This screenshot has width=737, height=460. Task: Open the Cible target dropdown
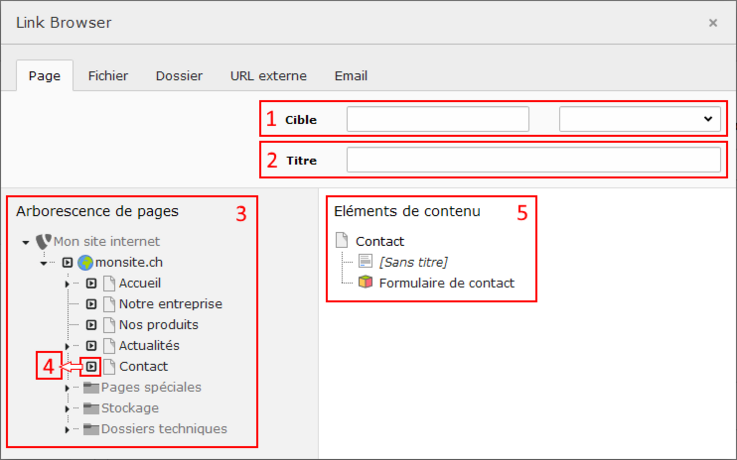click(639, 119)
